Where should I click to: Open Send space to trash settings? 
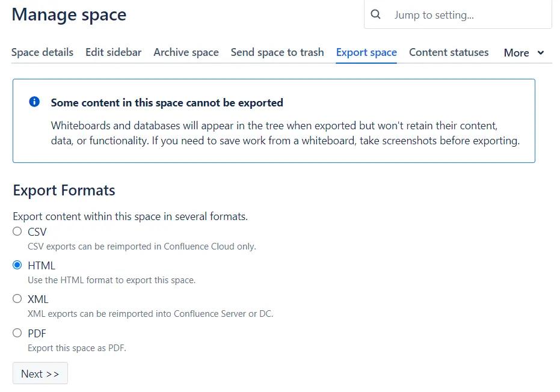pyautogui.click(x=277, y=52)
